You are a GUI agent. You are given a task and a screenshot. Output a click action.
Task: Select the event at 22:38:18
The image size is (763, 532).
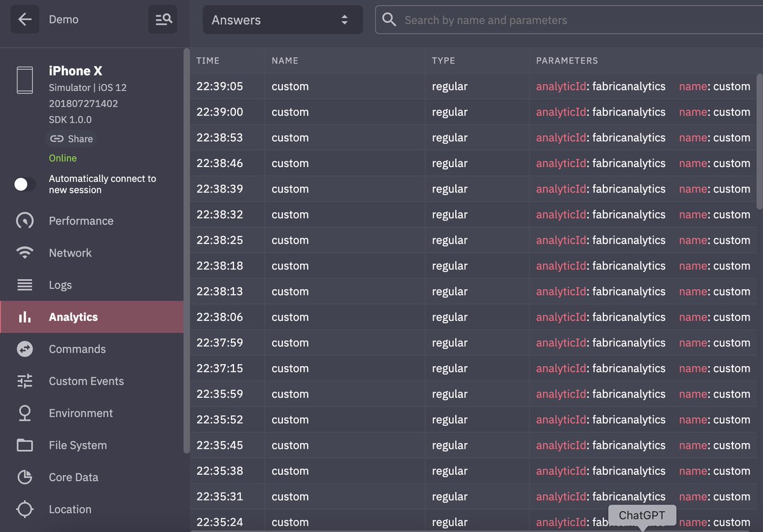click(x=474, y=266)
